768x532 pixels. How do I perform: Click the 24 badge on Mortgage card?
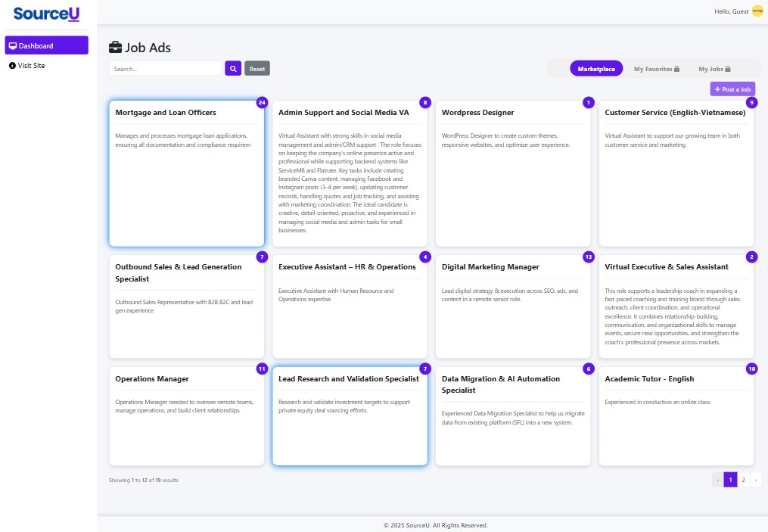[x=262, y=102]
